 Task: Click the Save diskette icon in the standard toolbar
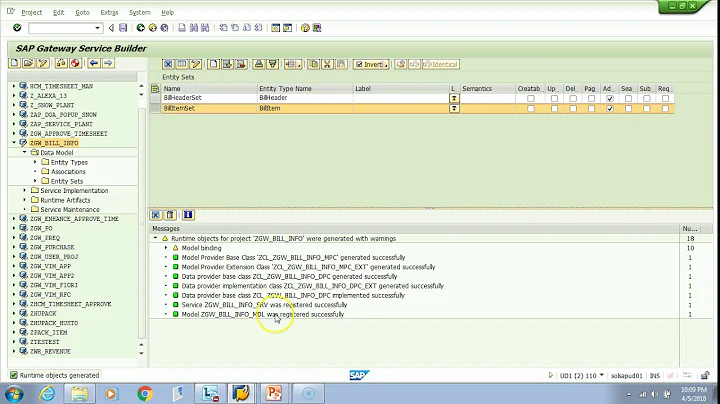point(123,28)
